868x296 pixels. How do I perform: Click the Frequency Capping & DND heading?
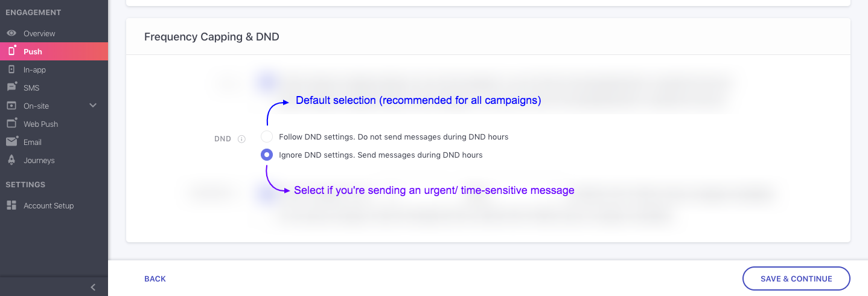212,37
